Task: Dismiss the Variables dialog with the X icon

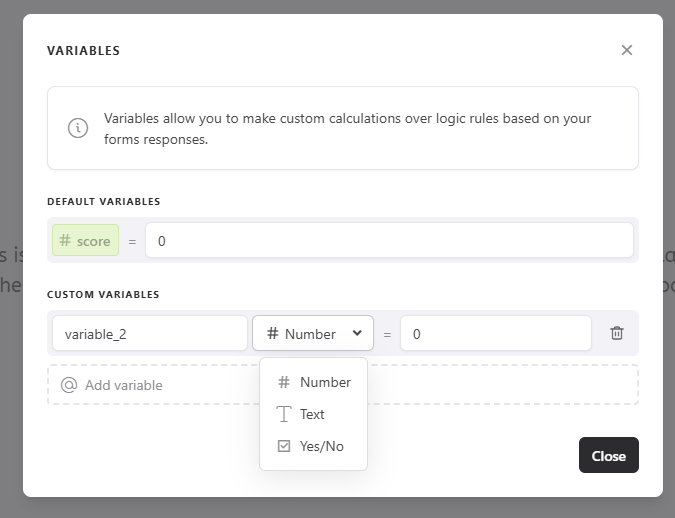Action: (627, 50)
